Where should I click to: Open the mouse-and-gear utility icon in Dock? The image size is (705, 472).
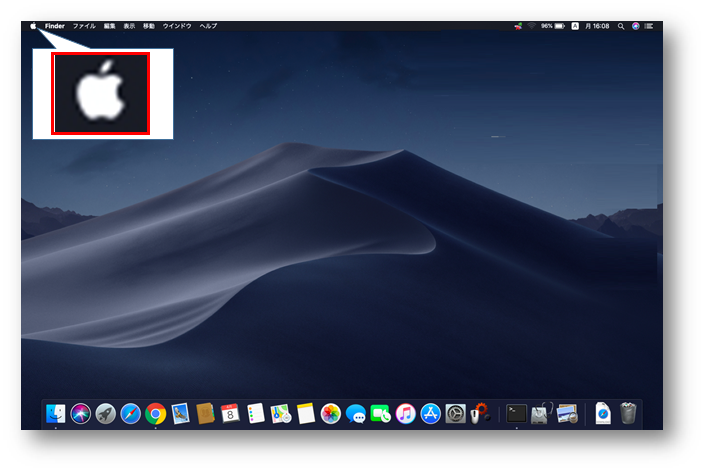pos(480,414)
